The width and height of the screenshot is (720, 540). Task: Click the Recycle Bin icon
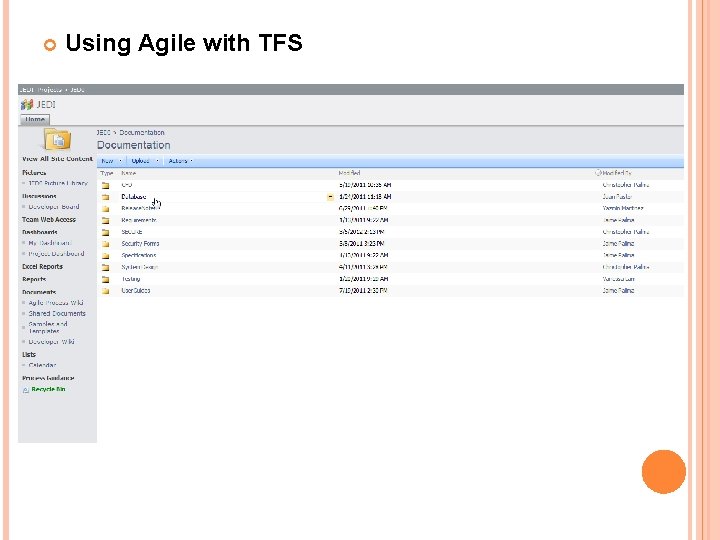(x=26, y=390)
